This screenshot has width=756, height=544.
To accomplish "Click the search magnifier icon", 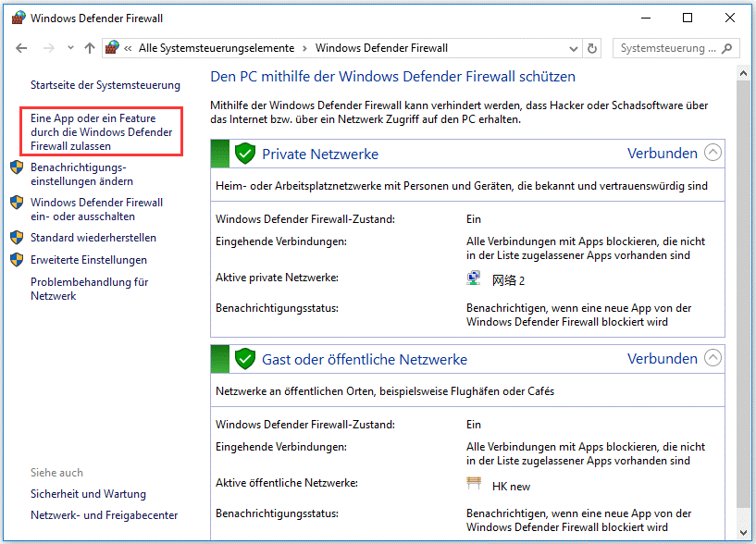I will tap(727, 48).
